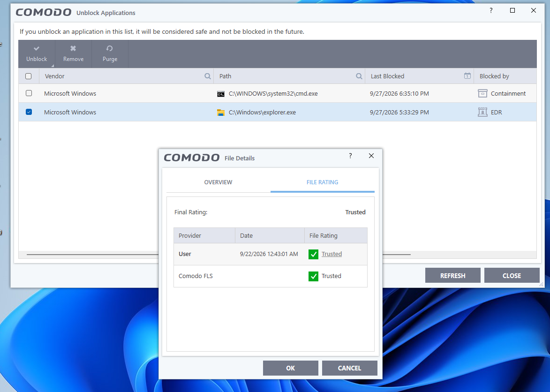Click Microsoft Windows vendor in explorer.exe row
The image size is (550, 392).
coord(70,112)
